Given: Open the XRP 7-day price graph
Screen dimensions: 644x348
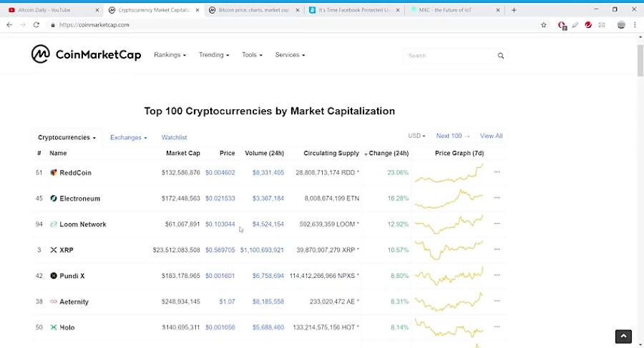Looking at the screenshot, I should coord(449,249).
